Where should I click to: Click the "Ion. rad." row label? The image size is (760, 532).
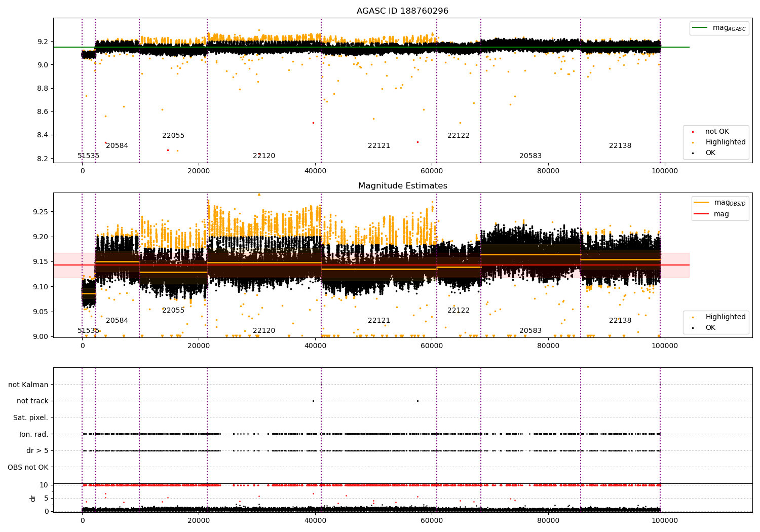coord(34,434)
